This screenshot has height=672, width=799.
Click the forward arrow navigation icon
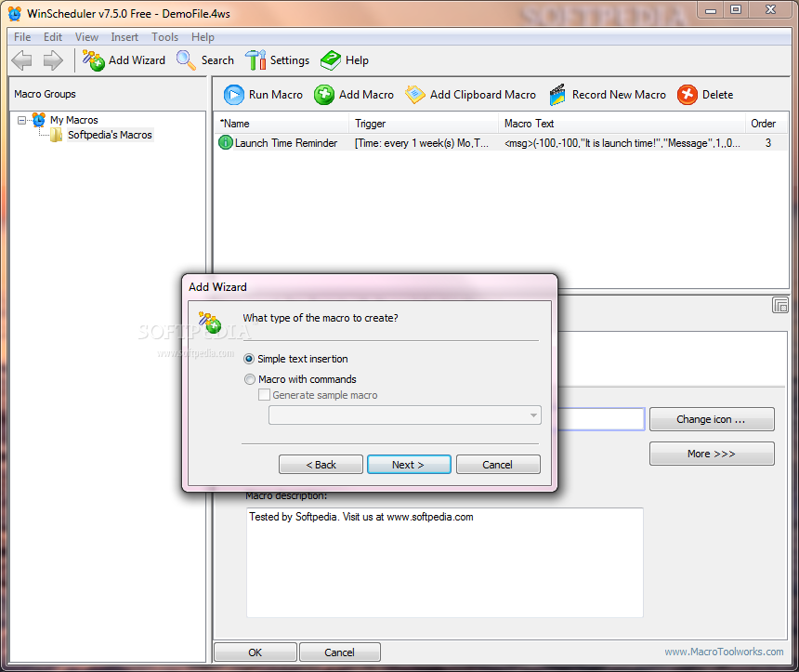pos(53,60)
